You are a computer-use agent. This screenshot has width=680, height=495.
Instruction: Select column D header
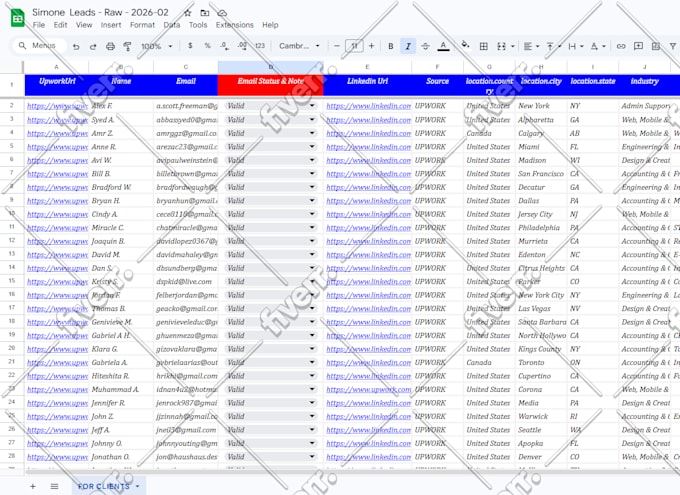click(271, 67)
